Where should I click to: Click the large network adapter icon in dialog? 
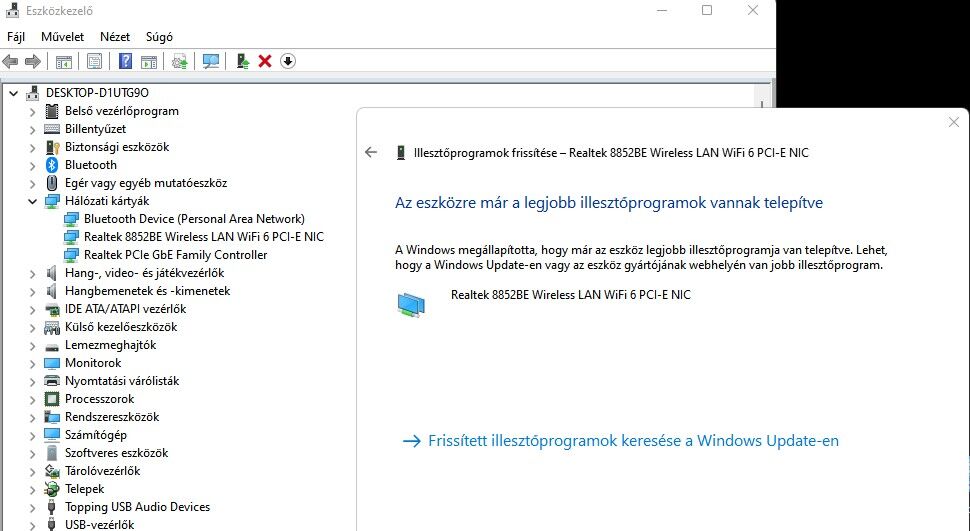[411, 305]
